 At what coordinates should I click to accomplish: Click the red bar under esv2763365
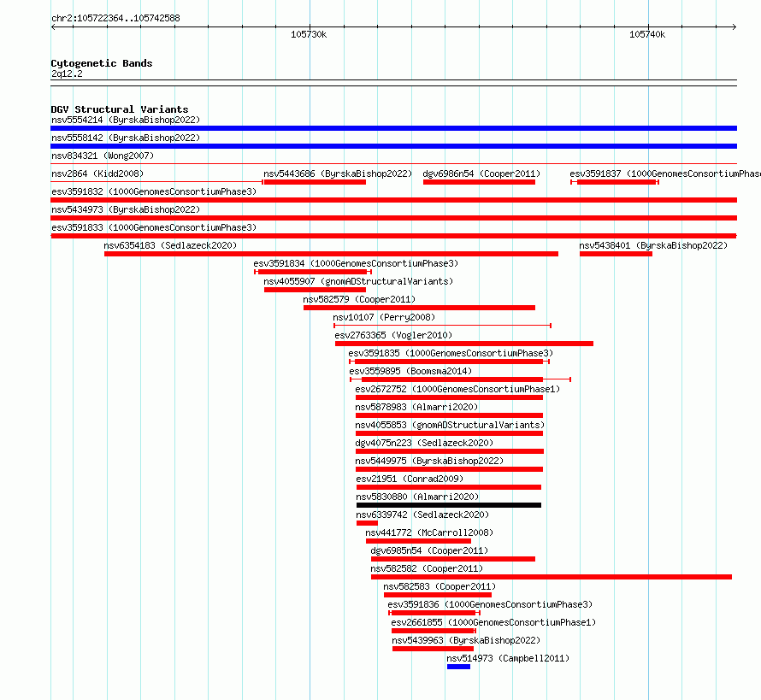click(464, 344)
